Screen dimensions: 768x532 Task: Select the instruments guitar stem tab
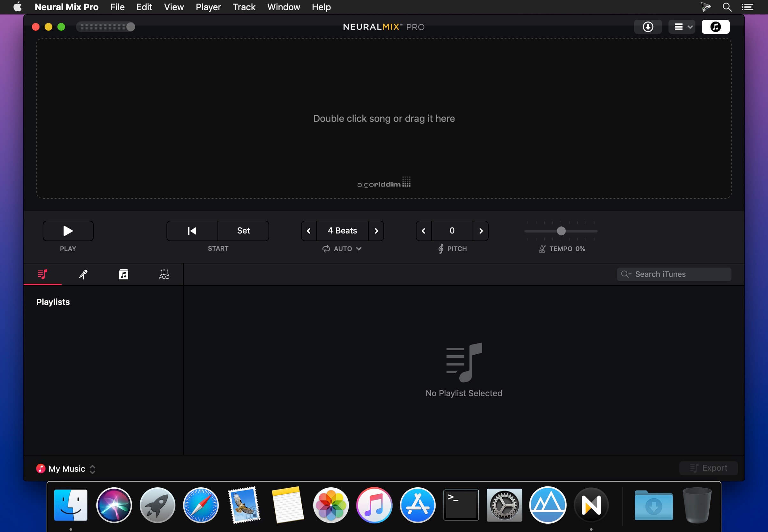pos(164,274)
